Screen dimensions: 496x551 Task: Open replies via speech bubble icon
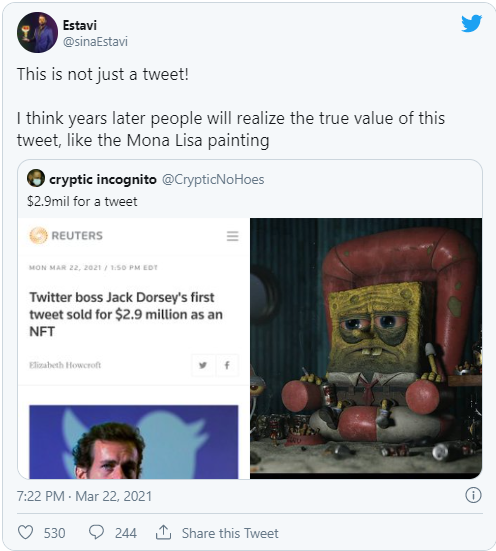(x=96, y=532)
